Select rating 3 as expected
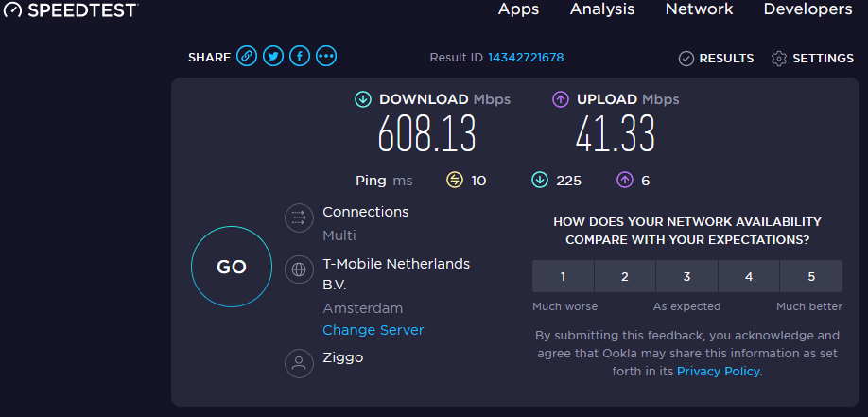Viewport: 868px width, 417px height. pyautogui.click(x=687, y=277)
